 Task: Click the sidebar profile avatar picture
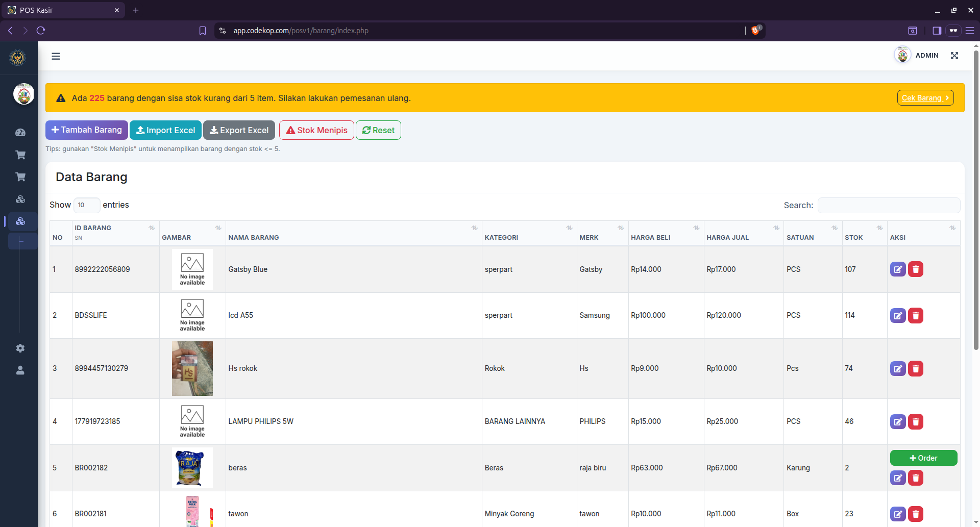[x=23, y=94]
